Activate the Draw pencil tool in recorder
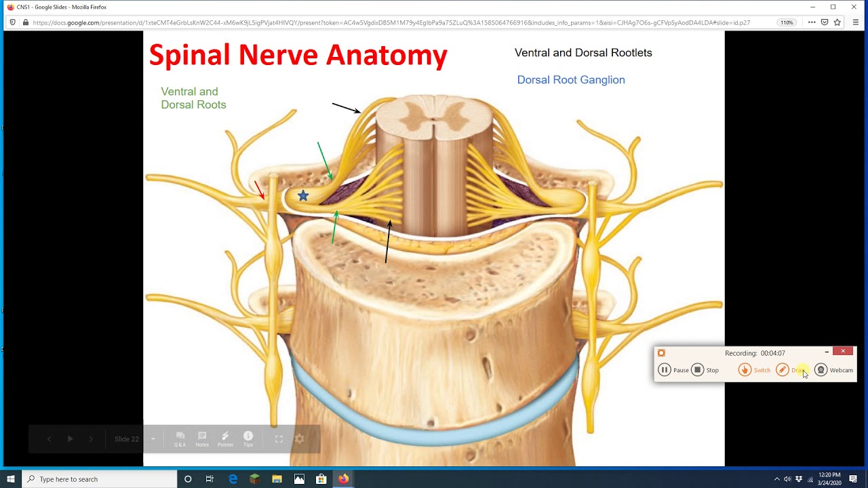868x488 pixels. pos(783,370)
